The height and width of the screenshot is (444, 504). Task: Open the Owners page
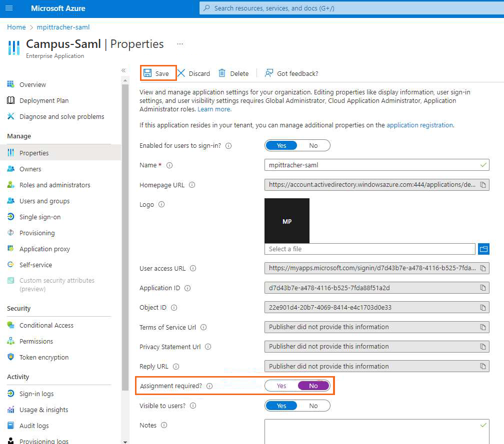pos(24,169)
